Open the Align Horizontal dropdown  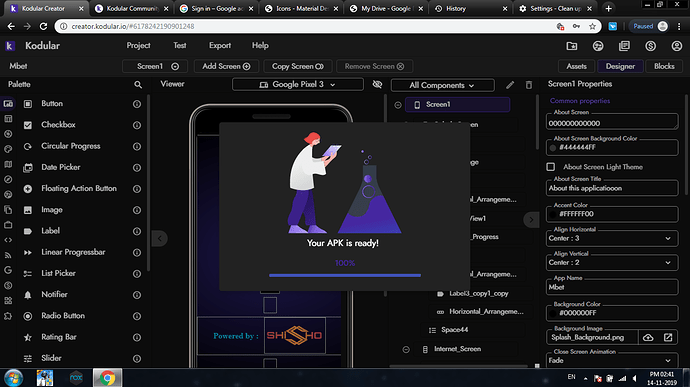[612, 238]
